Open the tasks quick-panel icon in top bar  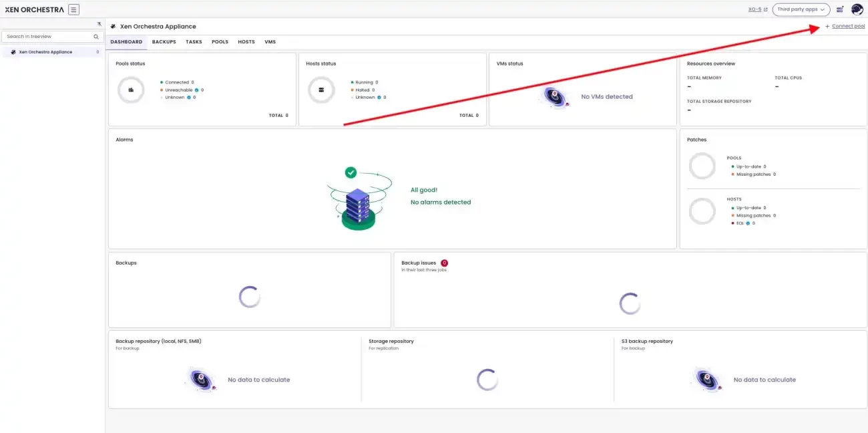[x=840, y=9]
